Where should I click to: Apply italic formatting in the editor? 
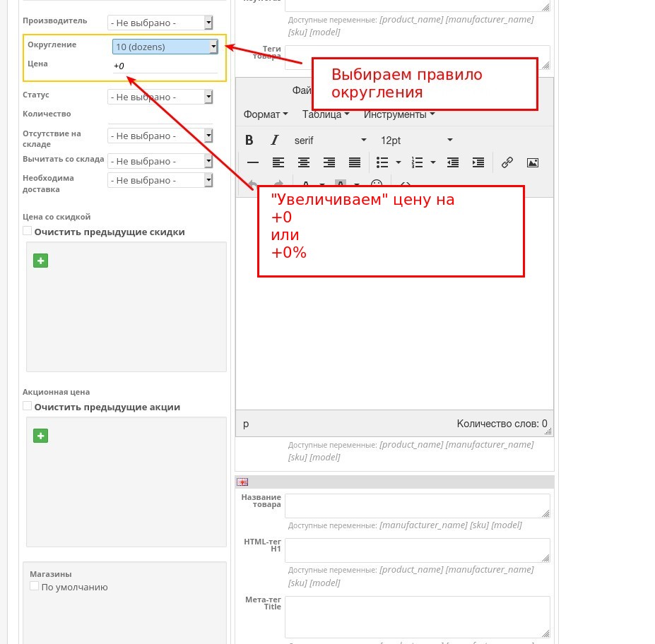[275, 140]
